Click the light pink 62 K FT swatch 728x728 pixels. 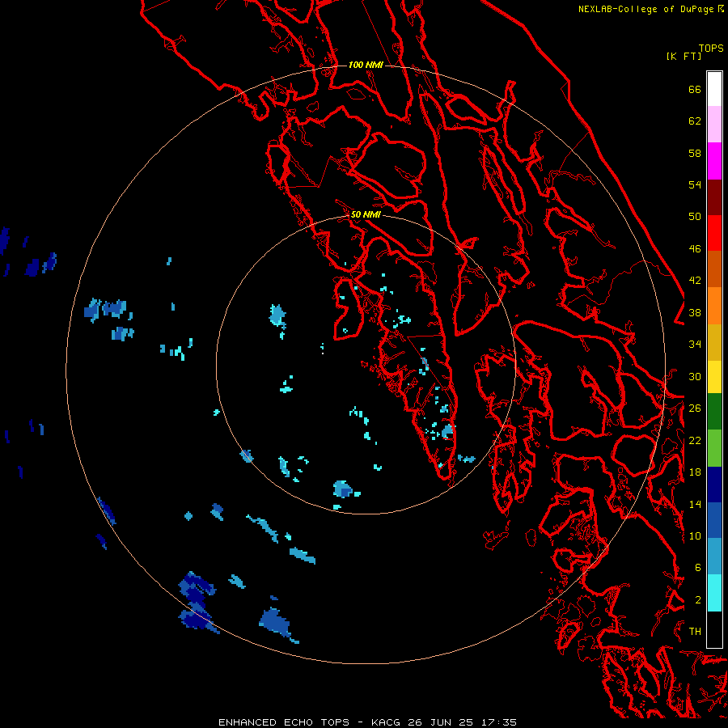pos(714,124)
